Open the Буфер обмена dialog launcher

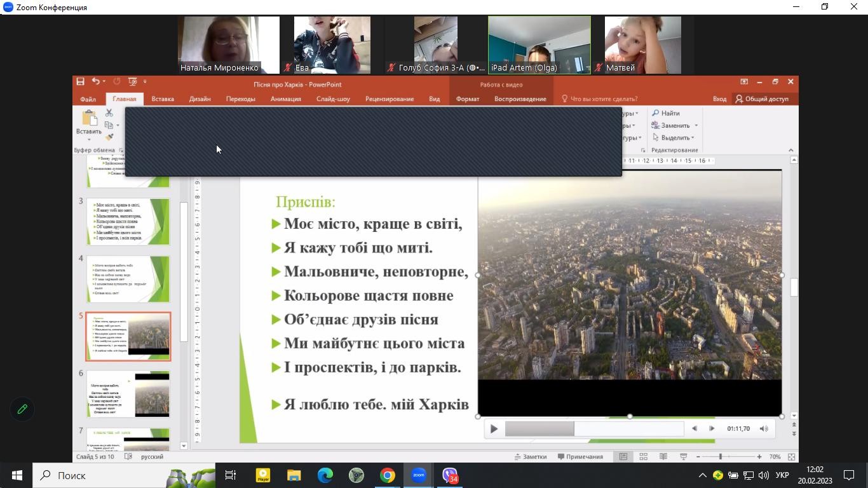point(121,151)
